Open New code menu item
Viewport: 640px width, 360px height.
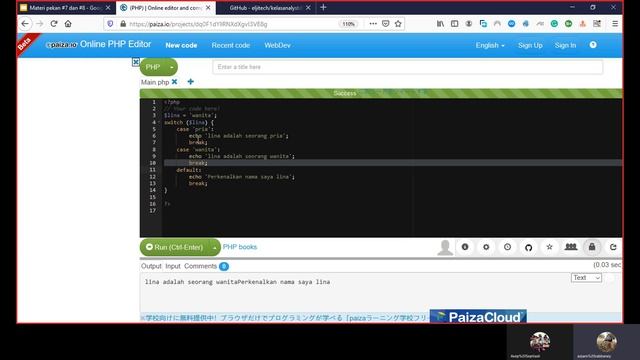click(x=181, y=45)
